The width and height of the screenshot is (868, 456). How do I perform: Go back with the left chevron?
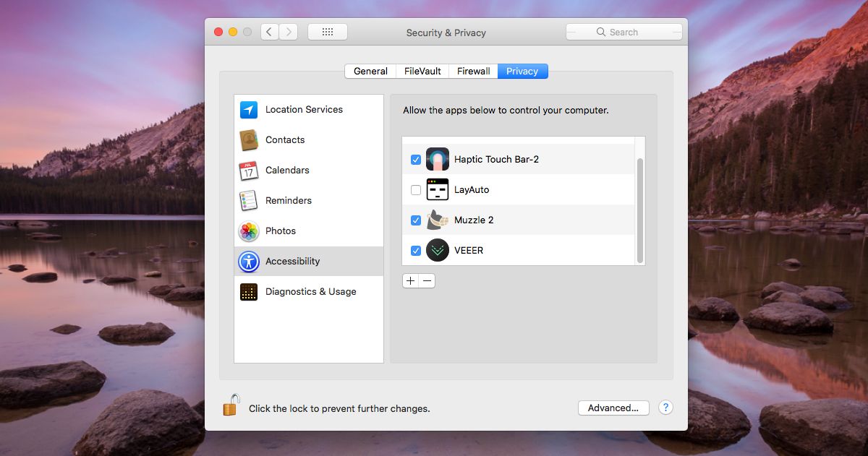(270, 32)
